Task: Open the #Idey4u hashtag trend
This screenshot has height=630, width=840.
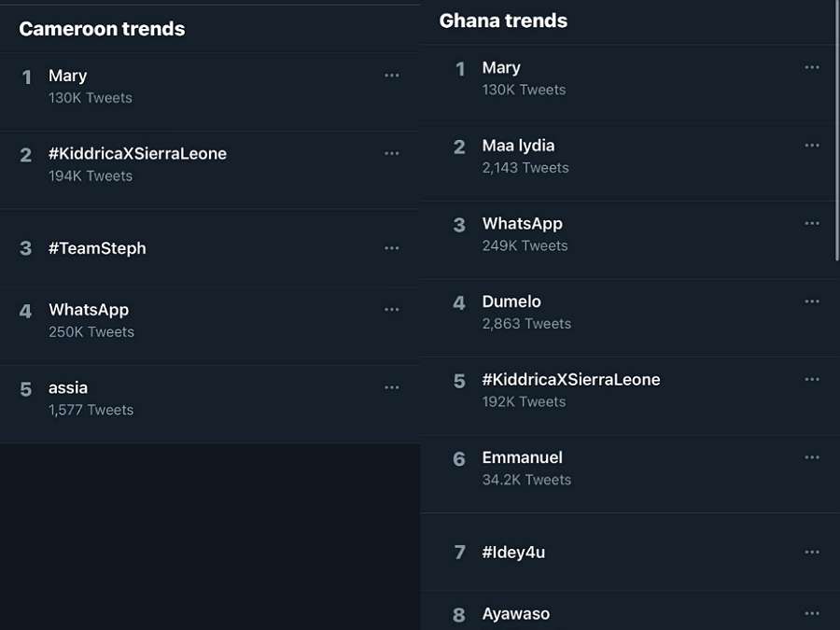Action: [513, 553]
